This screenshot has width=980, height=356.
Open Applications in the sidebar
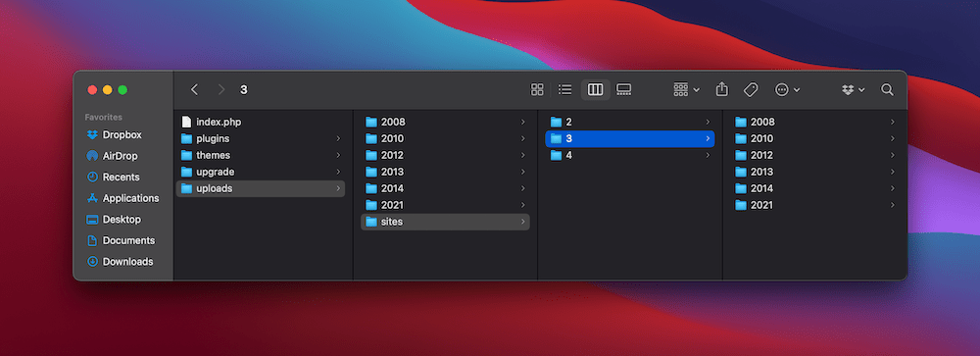122,198
